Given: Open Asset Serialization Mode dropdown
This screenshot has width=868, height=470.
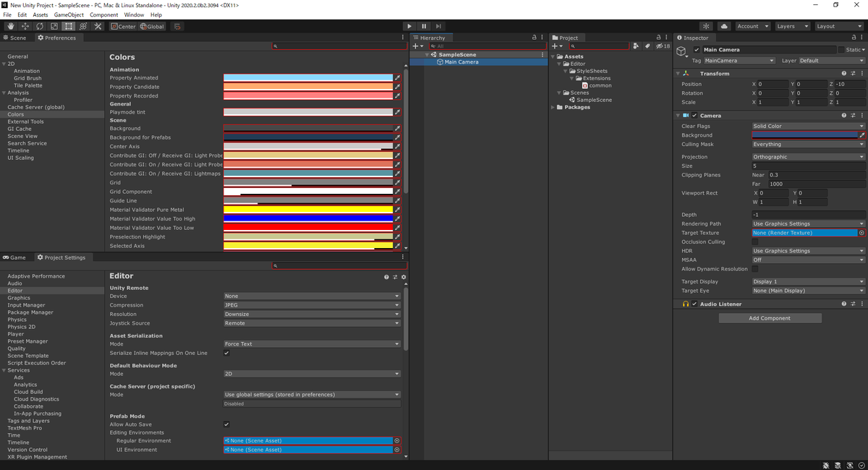Looking at the screenshot, I should 312,344.
